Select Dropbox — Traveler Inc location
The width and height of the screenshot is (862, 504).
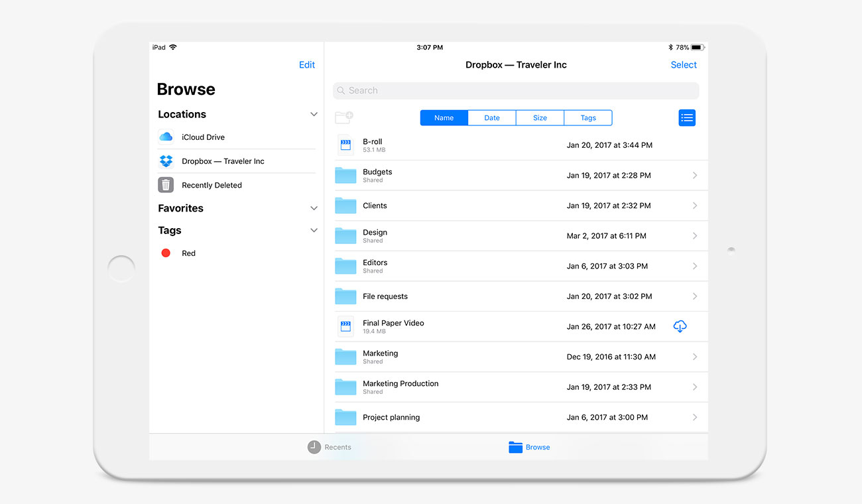coord(223,161)
